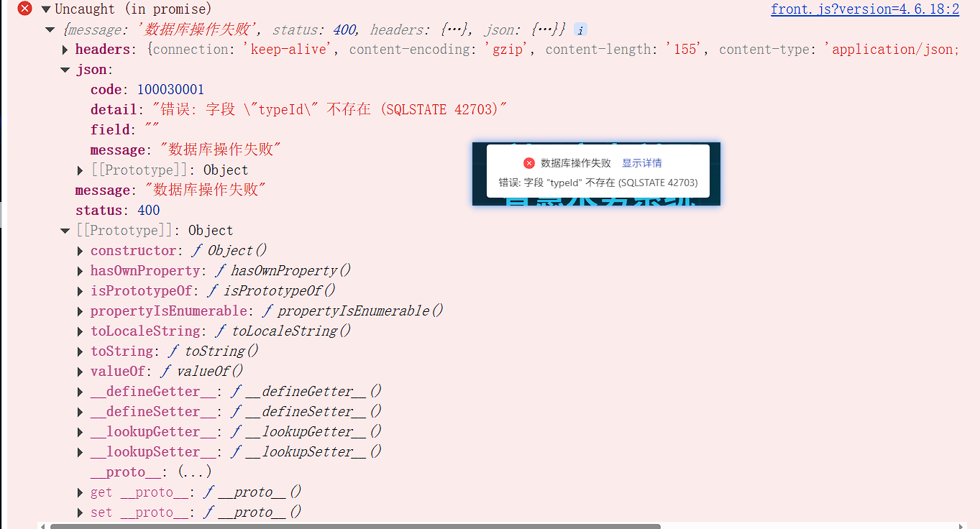This screenshot has height=529, width=980.
Task: Collapse the json object entry
Action: pos(65,69)
